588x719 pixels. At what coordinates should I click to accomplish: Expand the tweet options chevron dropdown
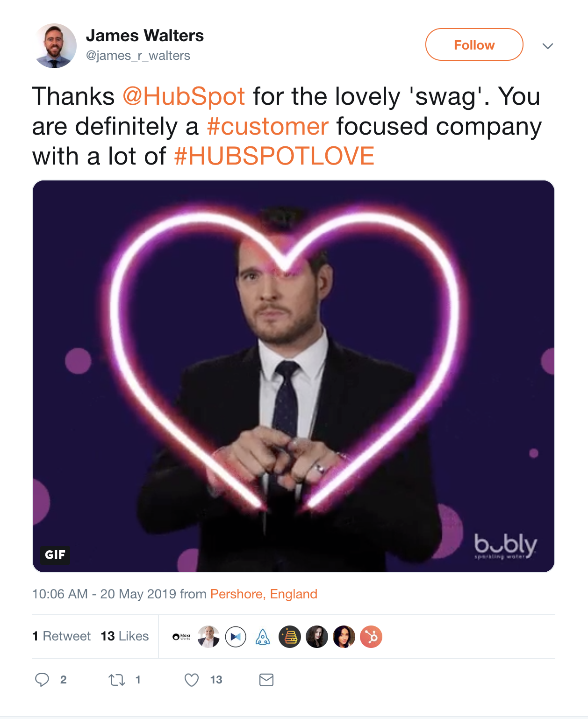pyautogui.click(x=548, y=46)
